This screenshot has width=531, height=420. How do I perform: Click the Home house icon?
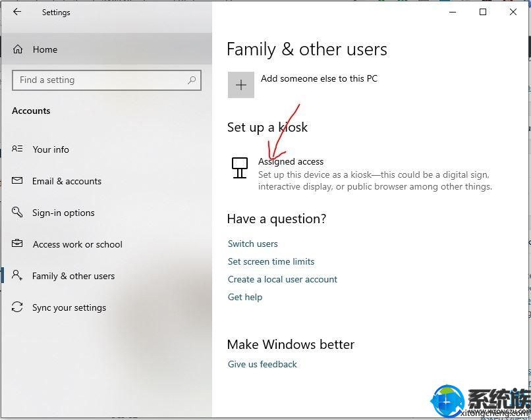(x=18, y=49)
